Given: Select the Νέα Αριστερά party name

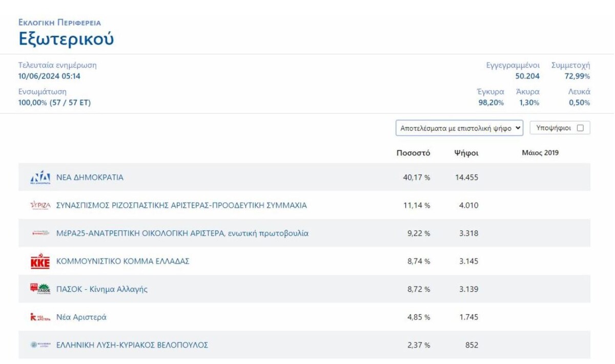Looking at the screenshot, I should click(81, 317).
